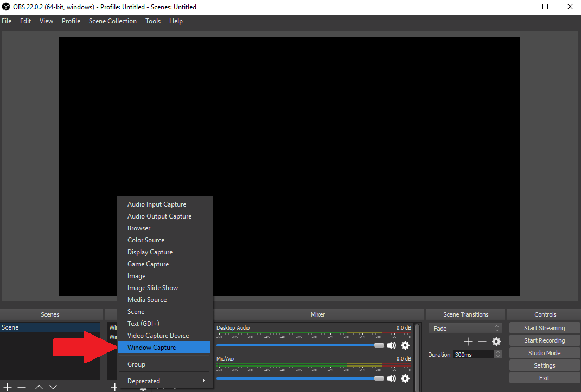Mute Desktop Audio speaker icon
The image size is (581, 392).
pyautogui.click(x=392, y=345)
